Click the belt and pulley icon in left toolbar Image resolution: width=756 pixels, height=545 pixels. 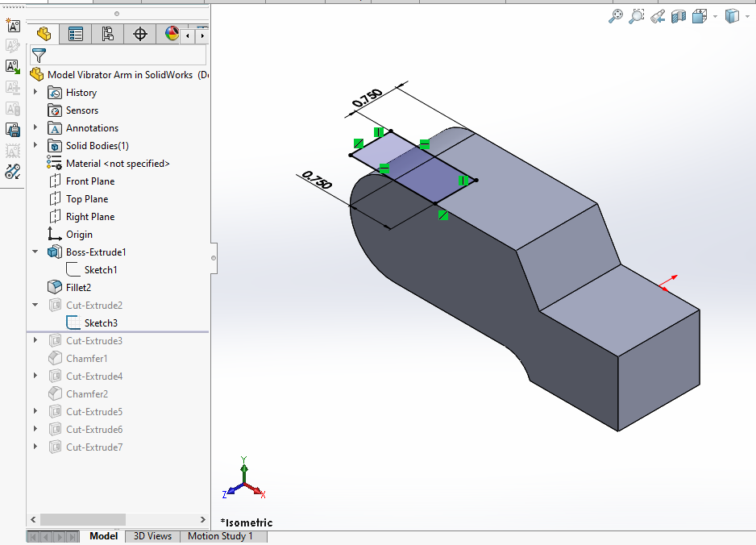(13, 171)
